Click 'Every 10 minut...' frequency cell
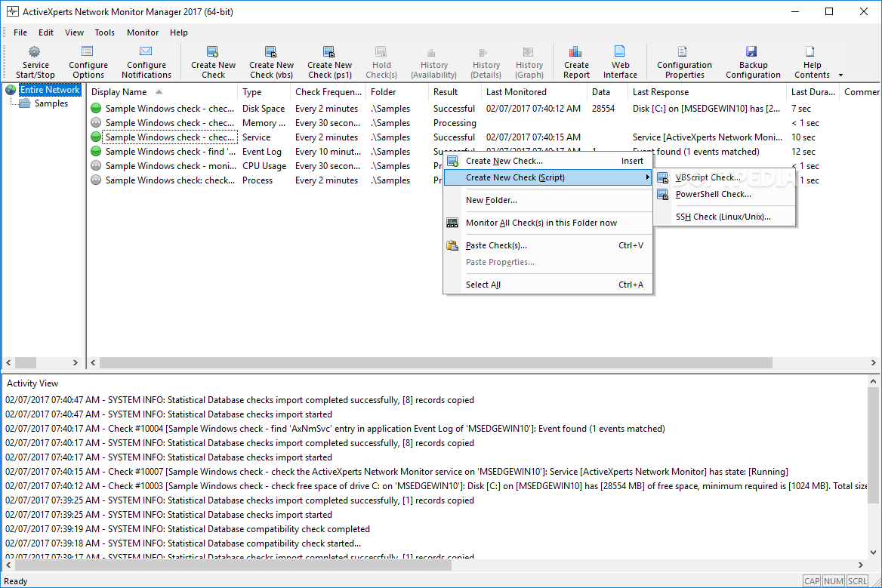Screen dimensions: 882x588 coord(328,151)
